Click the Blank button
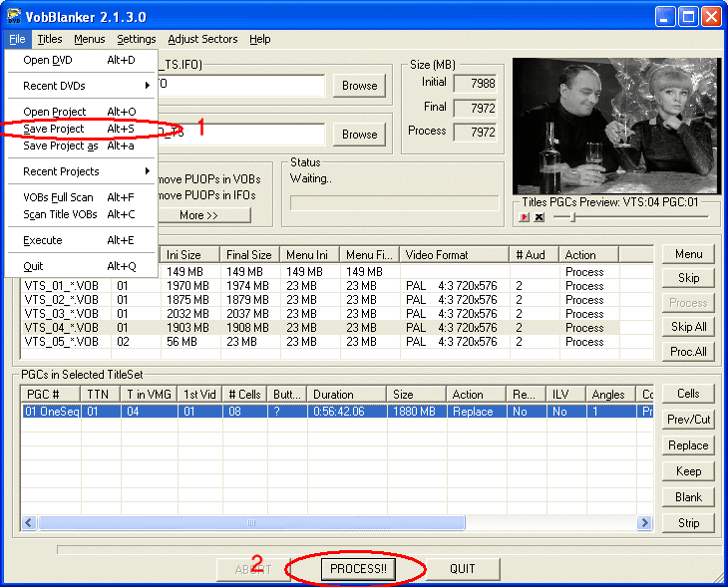 [x=688, y=497]
